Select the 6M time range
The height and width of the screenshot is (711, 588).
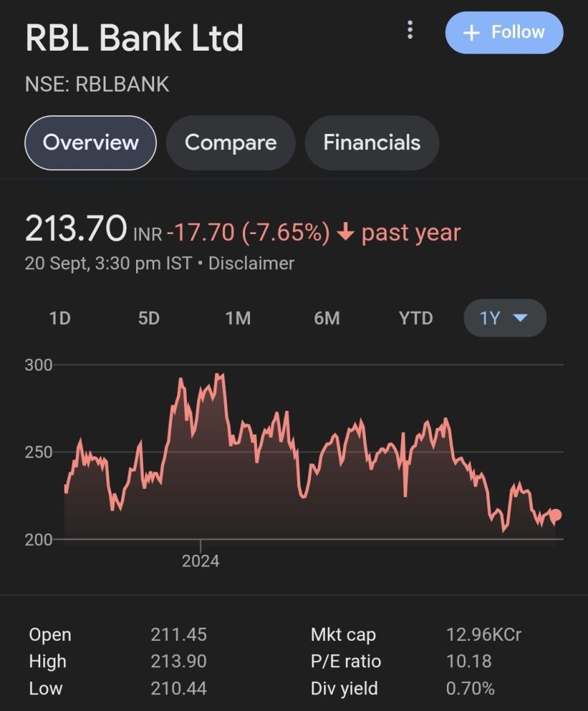[326, 318]
